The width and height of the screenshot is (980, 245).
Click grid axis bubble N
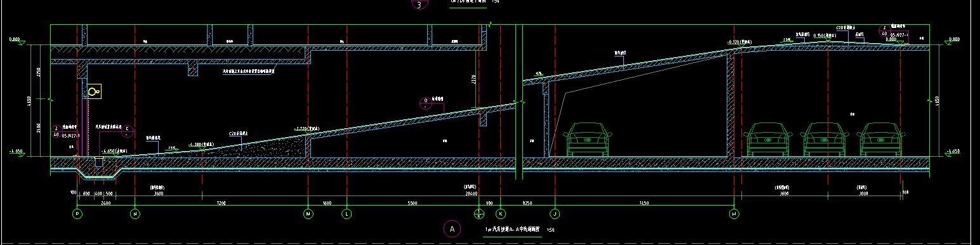[x=135, y=214]
